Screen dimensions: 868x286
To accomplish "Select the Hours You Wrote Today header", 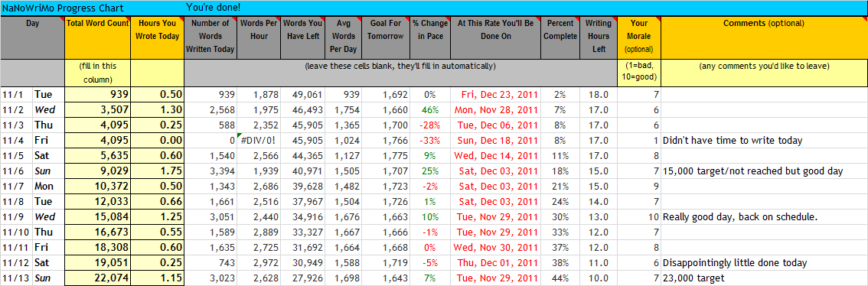I will pyautogui.click(x=157, y=37).
